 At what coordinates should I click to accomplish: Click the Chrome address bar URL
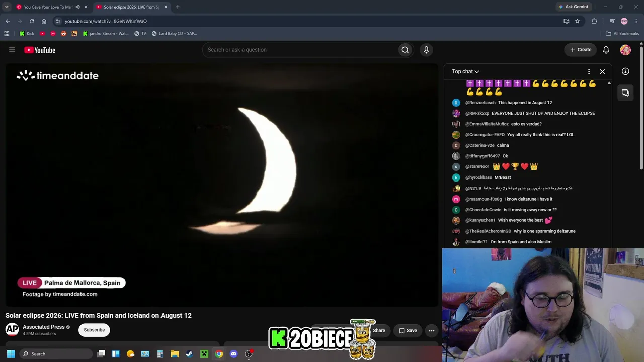(106, 21)
